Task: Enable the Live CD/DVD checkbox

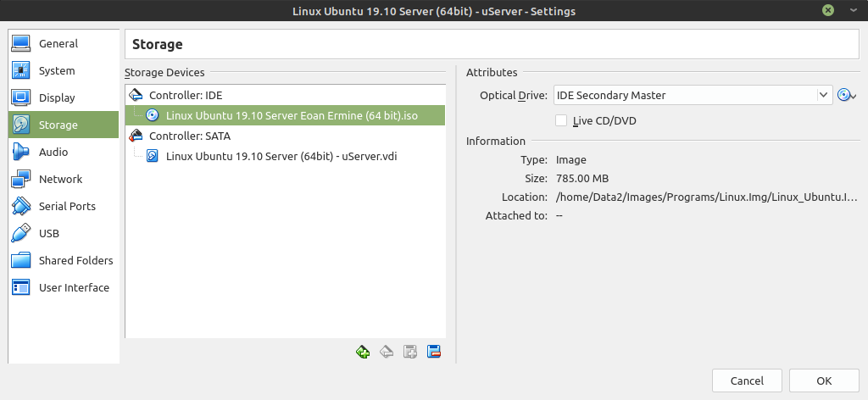Action: [x=561, y=120]
